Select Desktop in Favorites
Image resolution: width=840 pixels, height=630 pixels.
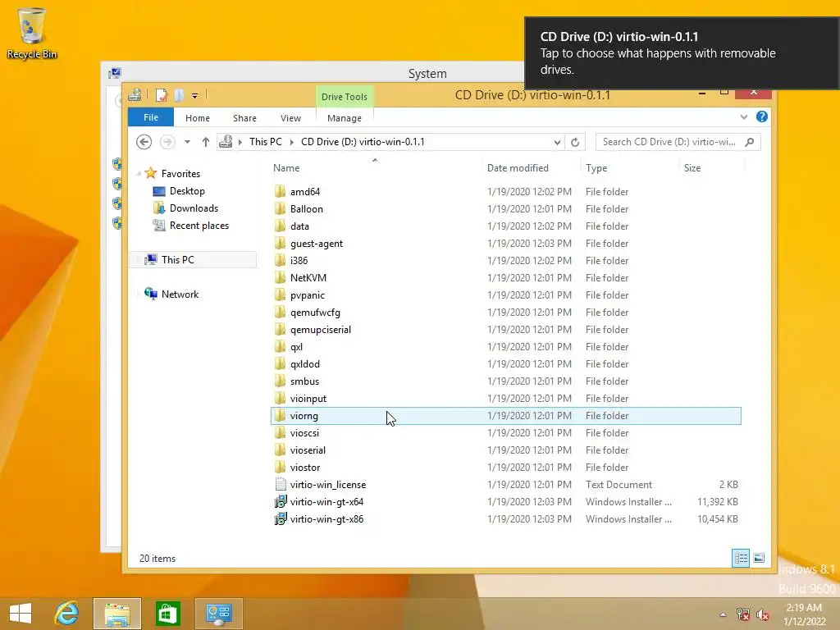[187, 190]
